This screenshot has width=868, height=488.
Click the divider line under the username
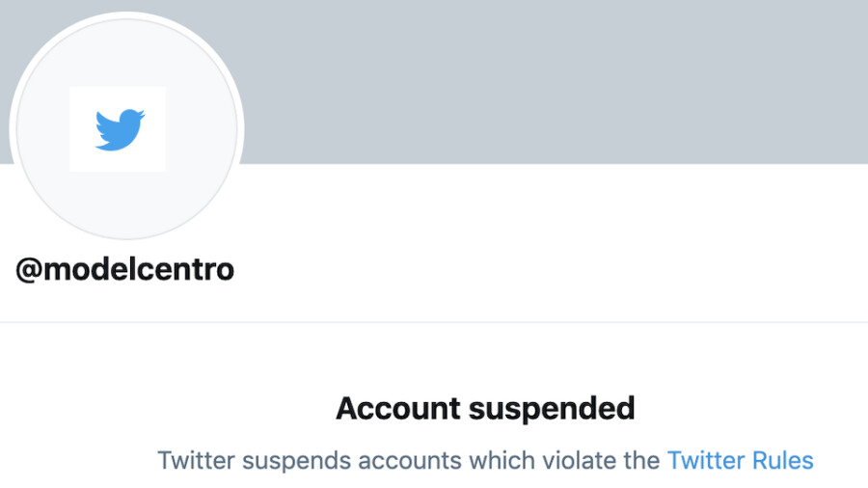434,321
